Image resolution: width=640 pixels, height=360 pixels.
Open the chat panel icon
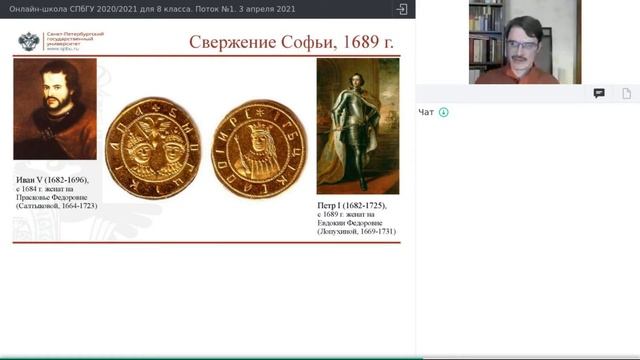tap(599, 93)
